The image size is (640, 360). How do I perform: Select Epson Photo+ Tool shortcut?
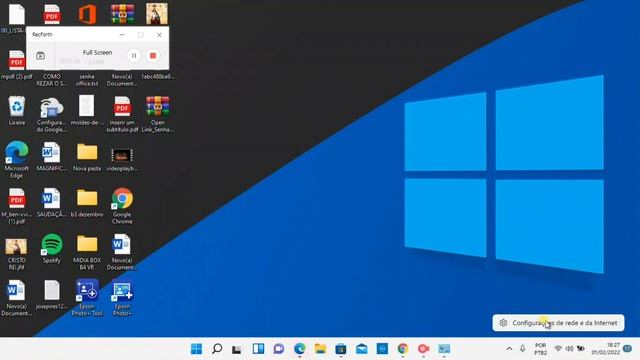point(87,298)
